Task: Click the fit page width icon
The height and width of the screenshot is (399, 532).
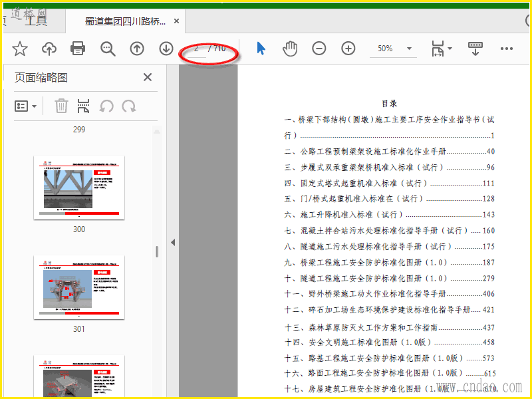Action: pos(438,49)
